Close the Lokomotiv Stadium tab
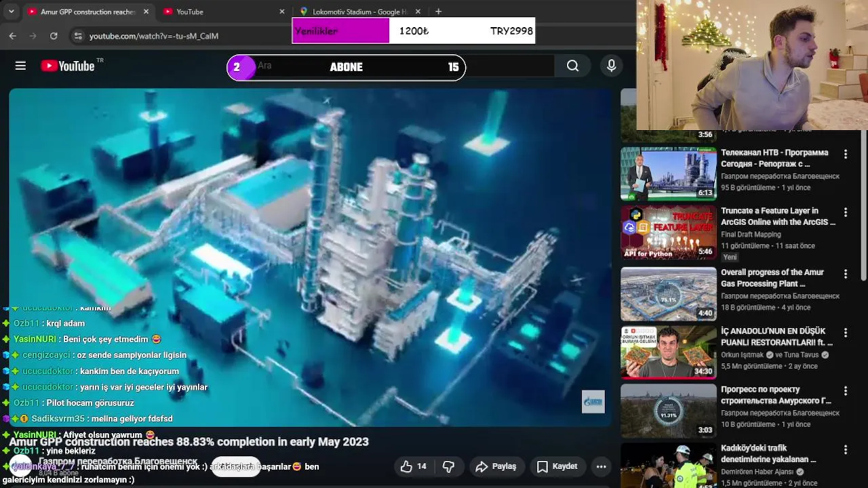 click(x=418, y=12)
